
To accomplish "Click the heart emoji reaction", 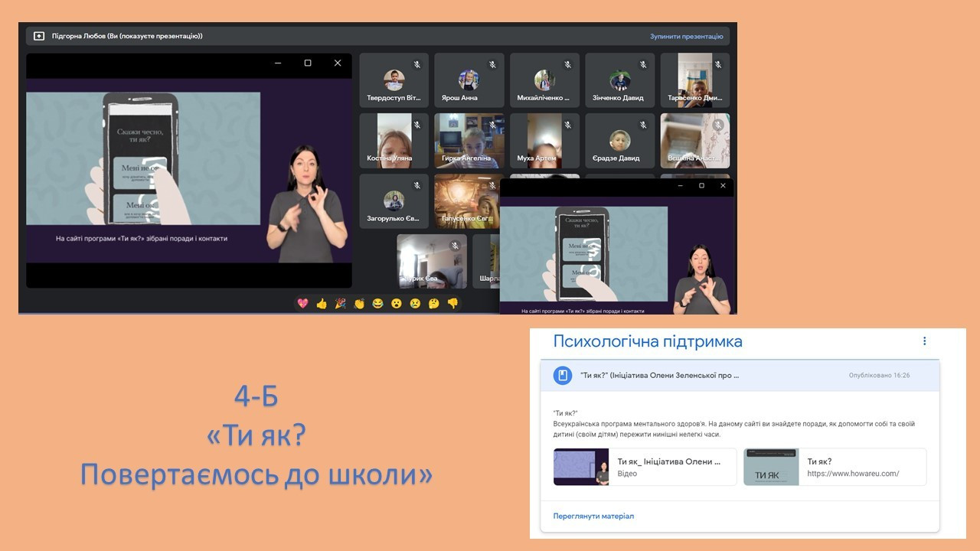I will [302, 304].
